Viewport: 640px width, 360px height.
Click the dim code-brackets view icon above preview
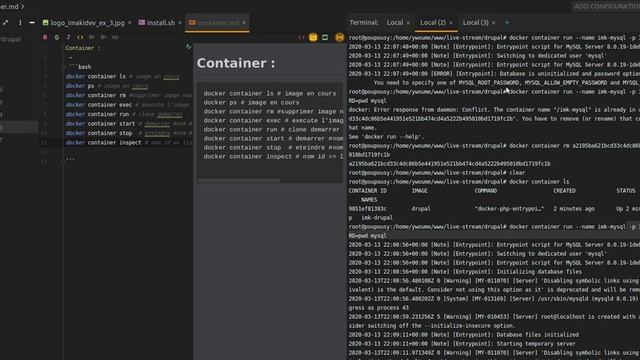[x=301, y=37]
